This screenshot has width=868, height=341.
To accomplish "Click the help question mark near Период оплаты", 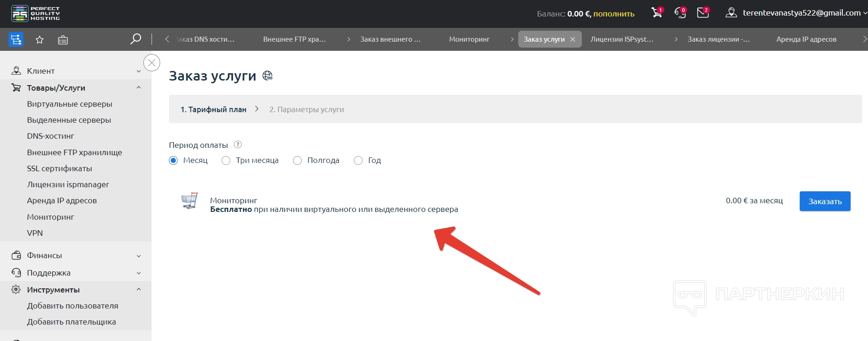I will (x=238, y=145).
